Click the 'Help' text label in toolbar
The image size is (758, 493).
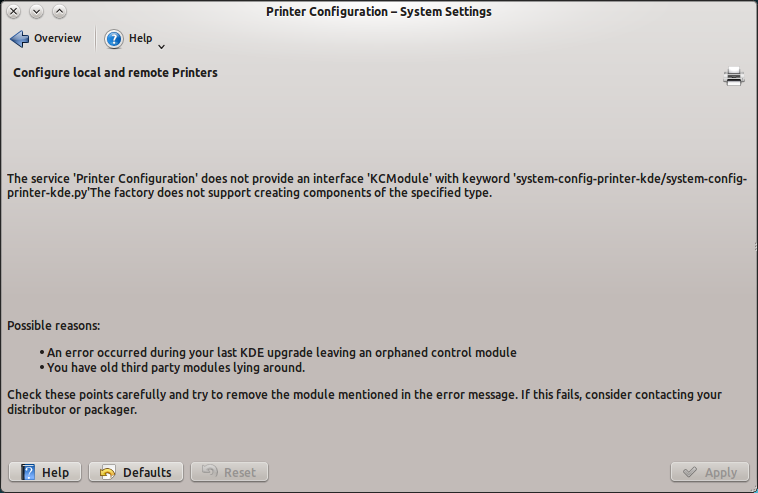click(x=141, y=39)
